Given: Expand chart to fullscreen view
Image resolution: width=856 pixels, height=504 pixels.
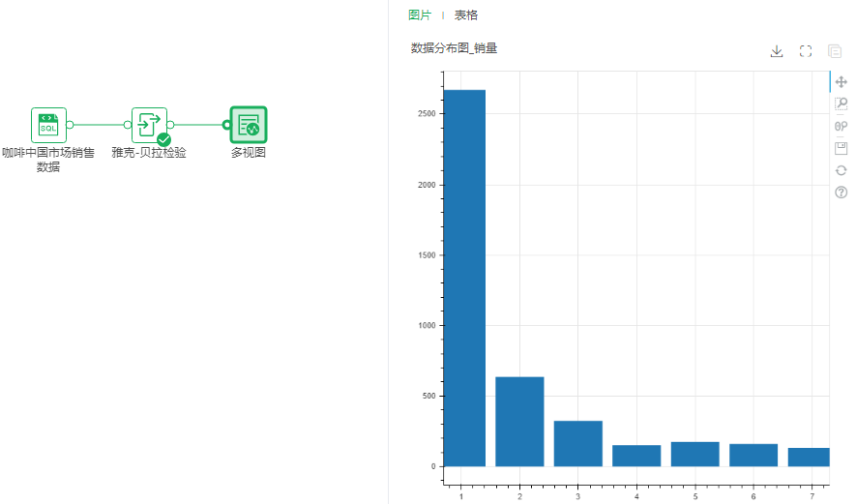Looking at the screenshot, I should point(806,51).
